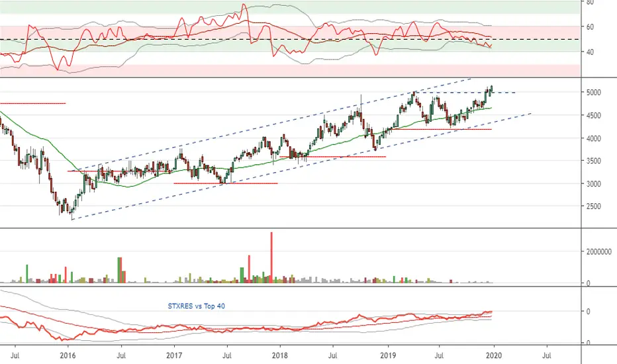Select the 2019 date label on the time axis
The height and width of the screenshot is (364, 617).
coord(388,355)
